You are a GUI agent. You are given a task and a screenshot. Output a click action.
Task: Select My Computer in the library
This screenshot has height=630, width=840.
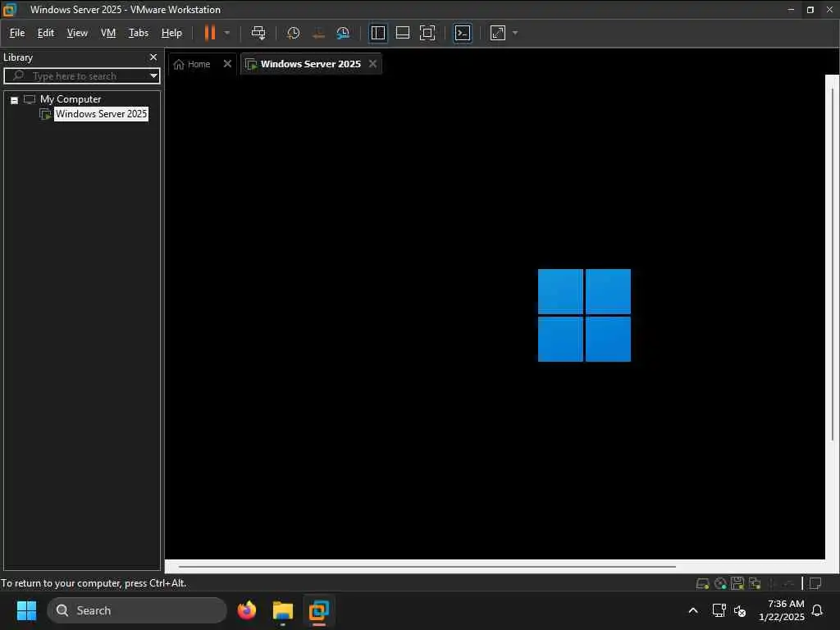[71, 99]
